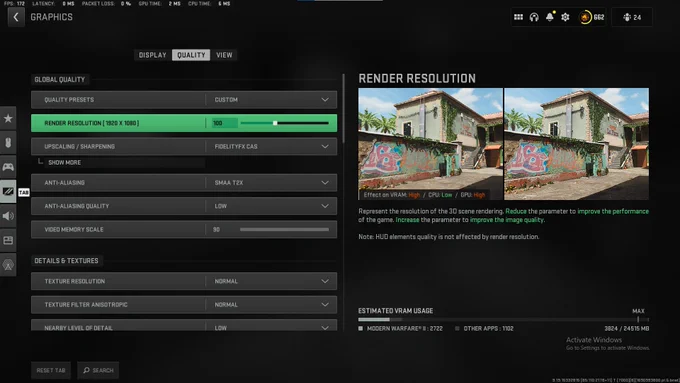Image resolution: width=680 pixels, height=383 pixels.
Task: Switch to the Display tab
Action: coord(153,55)
